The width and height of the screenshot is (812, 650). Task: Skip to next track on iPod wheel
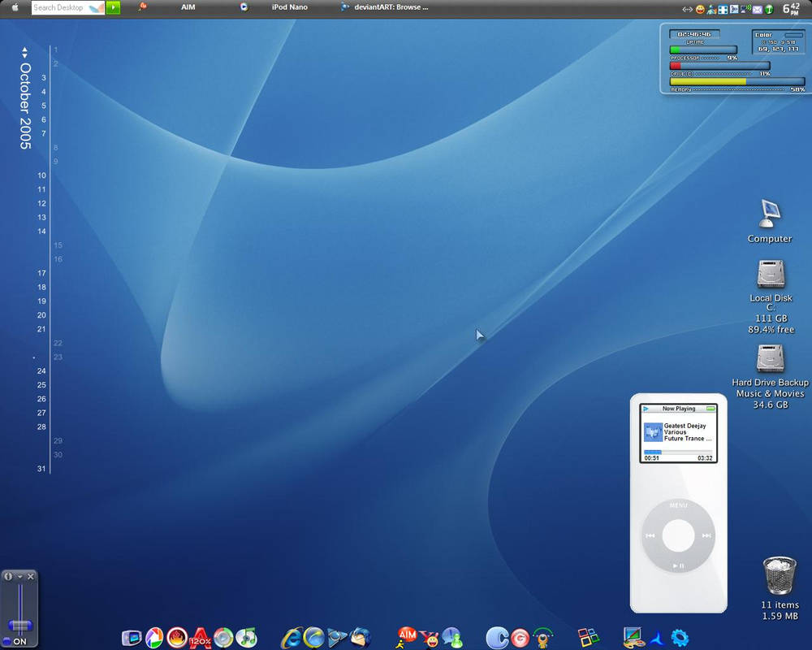pos(706,535)
